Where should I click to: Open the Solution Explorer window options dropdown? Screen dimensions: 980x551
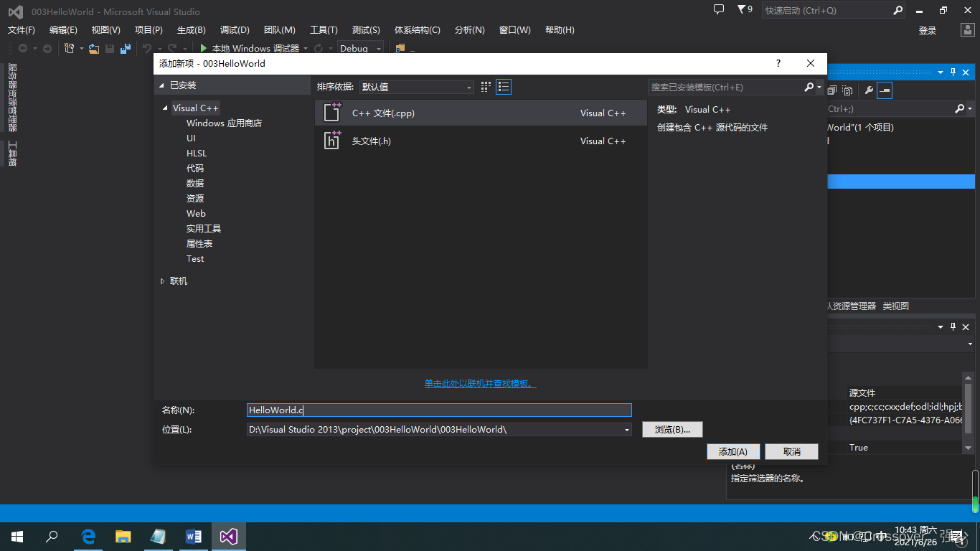point(941,72)
